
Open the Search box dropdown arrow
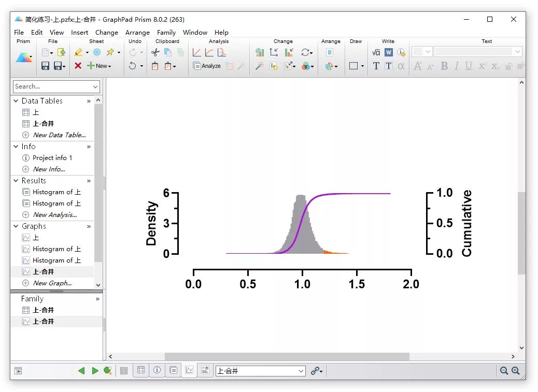tap(95, 86)
